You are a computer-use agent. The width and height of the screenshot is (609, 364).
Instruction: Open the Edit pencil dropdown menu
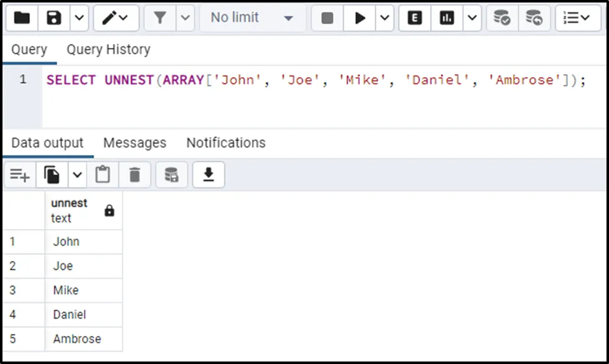pos(116,18)
